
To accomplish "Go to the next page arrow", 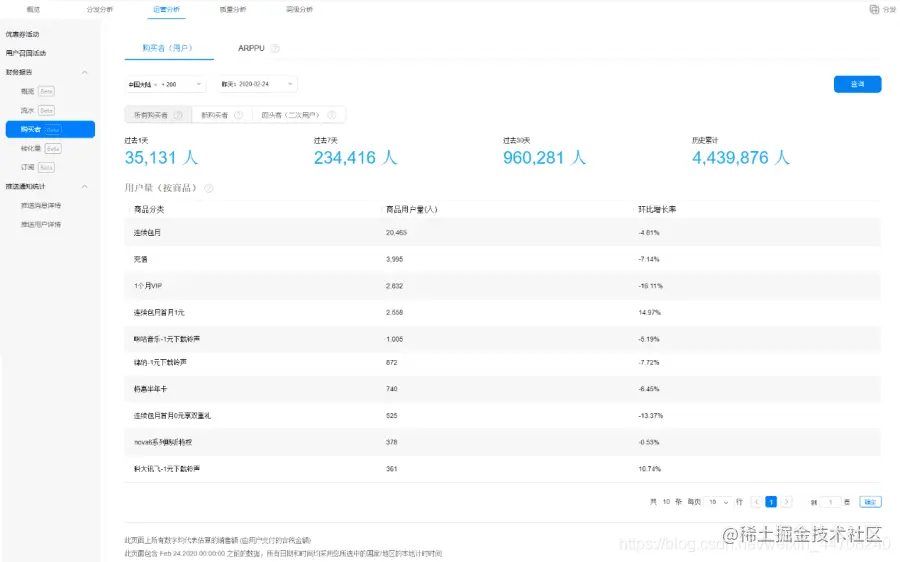I will (x=787, y=502).
